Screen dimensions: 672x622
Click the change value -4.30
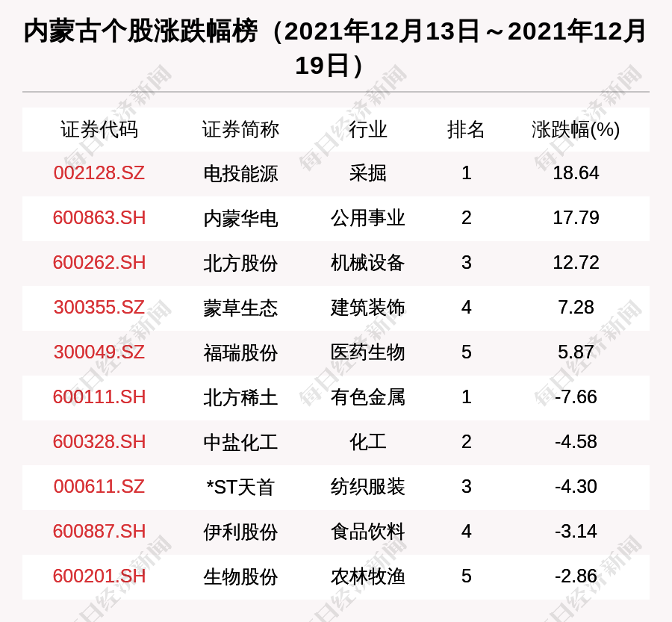tap(576, 487)
